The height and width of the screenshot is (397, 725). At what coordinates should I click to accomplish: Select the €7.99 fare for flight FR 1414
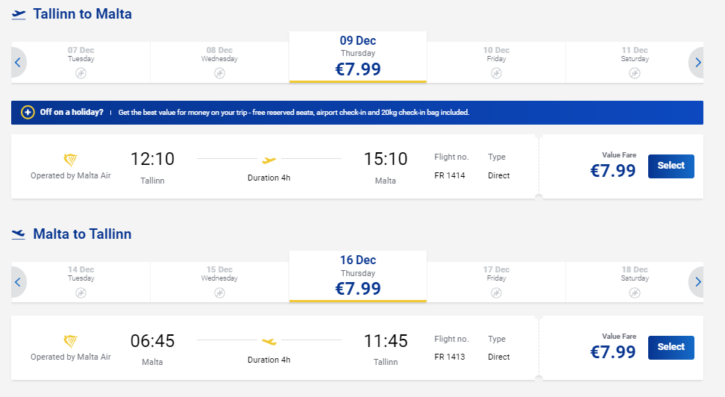tap(671, 166)
